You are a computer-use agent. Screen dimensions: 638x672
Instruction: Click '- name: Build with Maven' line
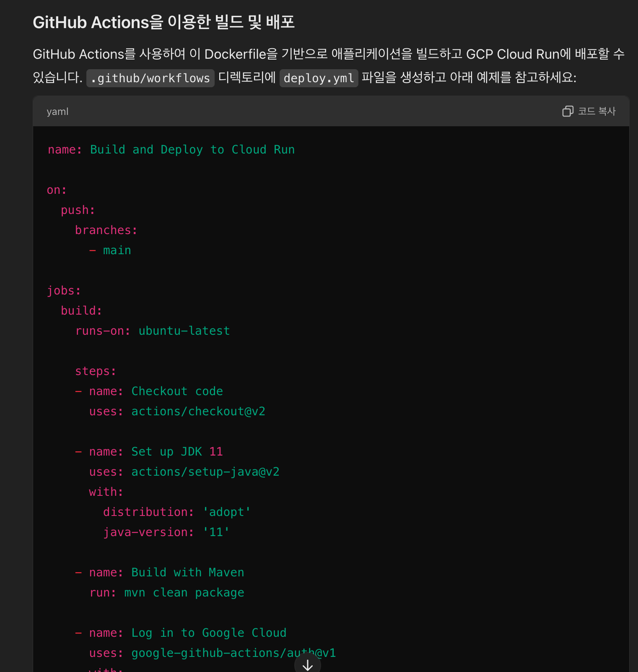click(x=160, y=573)
